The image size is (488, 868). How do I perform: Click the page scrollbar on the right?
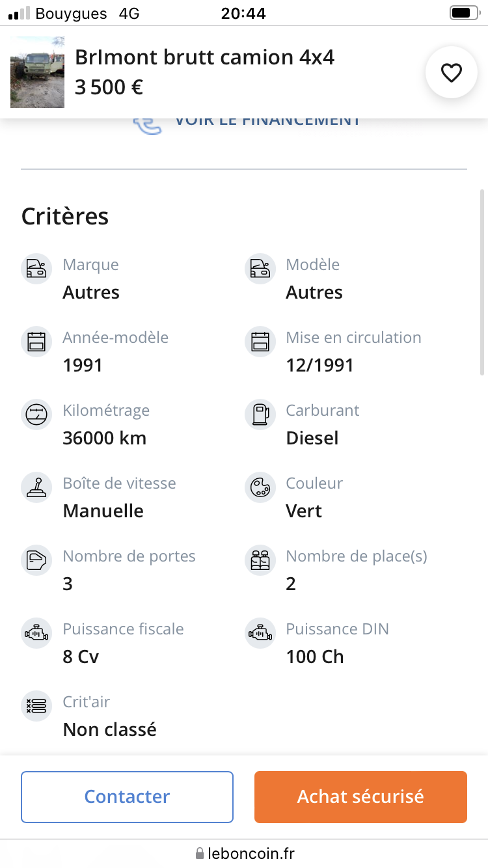click(481, 282)
